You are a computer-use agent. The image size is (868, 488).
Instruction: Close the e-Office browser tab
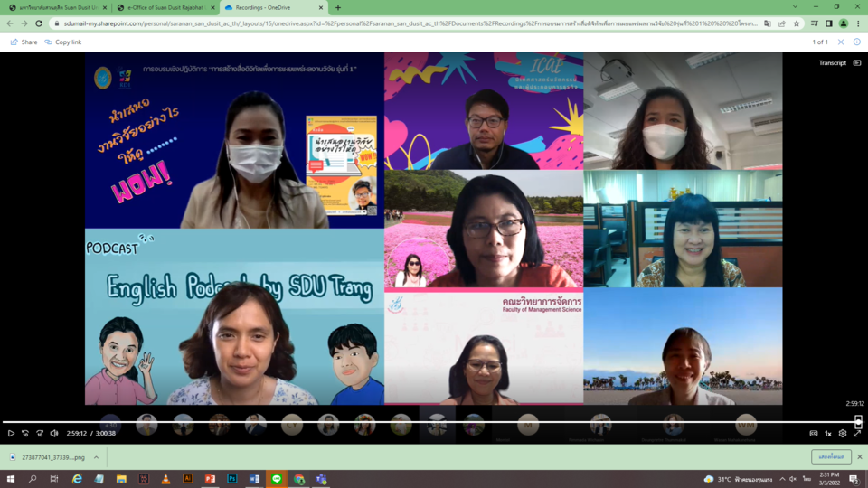pos(213,8)
